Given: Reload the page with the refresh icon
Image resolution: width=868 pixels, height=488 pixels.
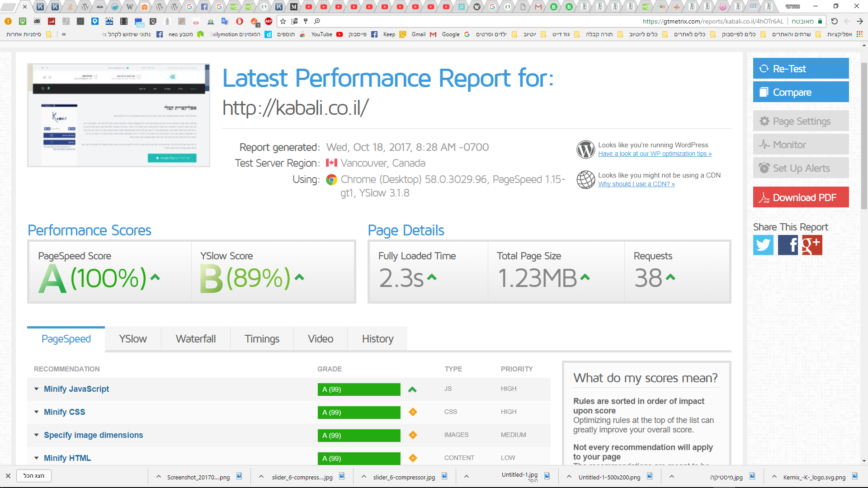Looking at the screenshot, I should (835, 21).
